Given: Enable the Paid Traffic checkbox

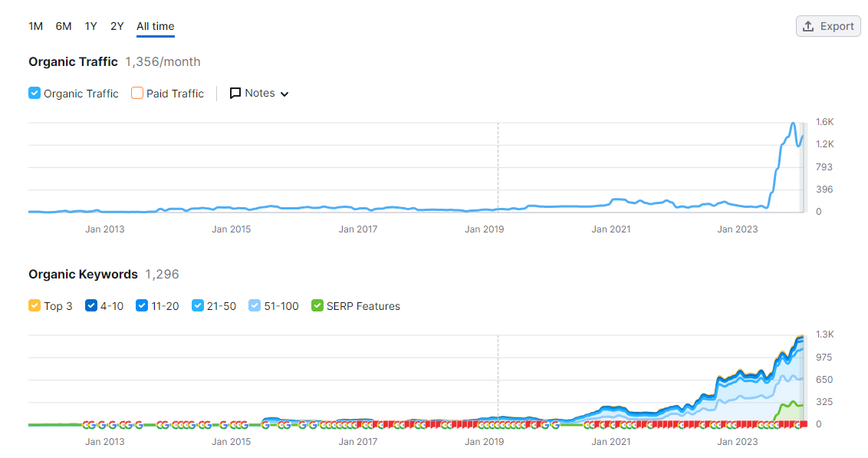Looking at the screenshot, I should click(x=136, y=93).
